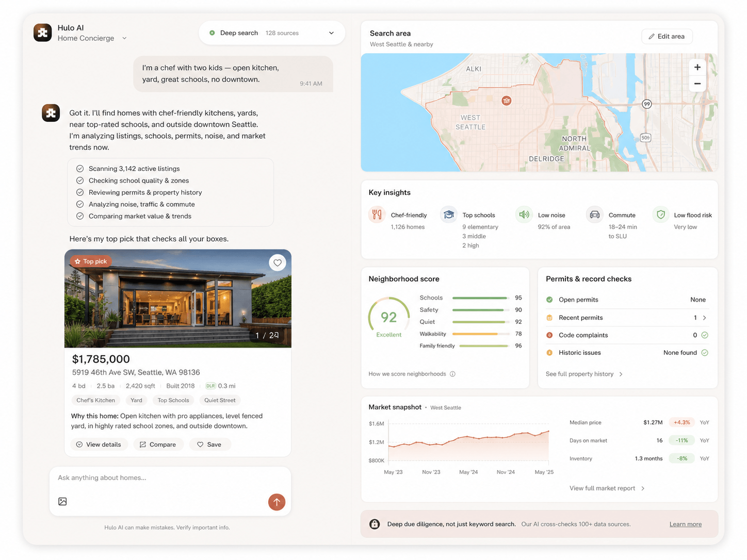Click the Low noise speaker icon
Screen dimensions: 747x560
(524, 215)
